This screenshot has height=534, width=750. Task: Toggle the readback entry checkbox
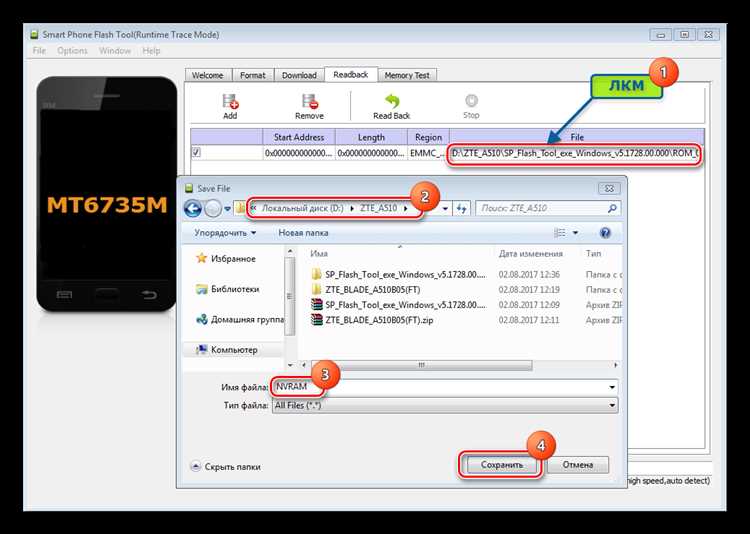(196, 152)
